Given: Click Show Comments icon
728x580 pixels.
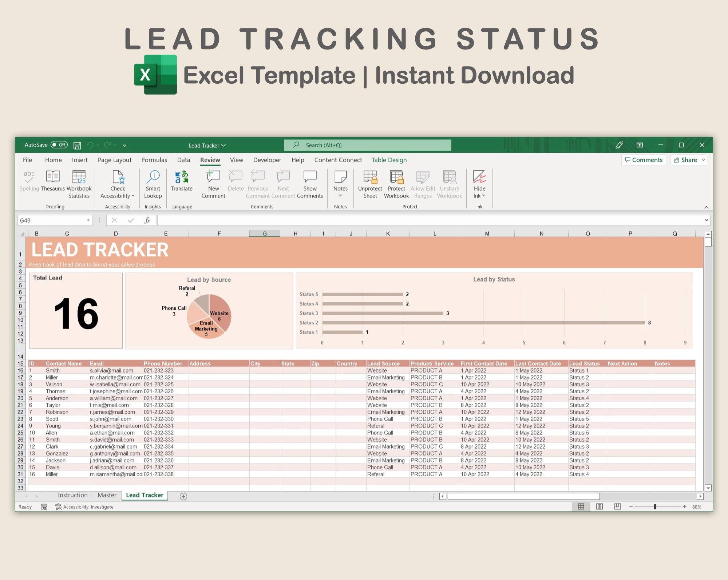Looking at the screenshot, I should 310,177.
